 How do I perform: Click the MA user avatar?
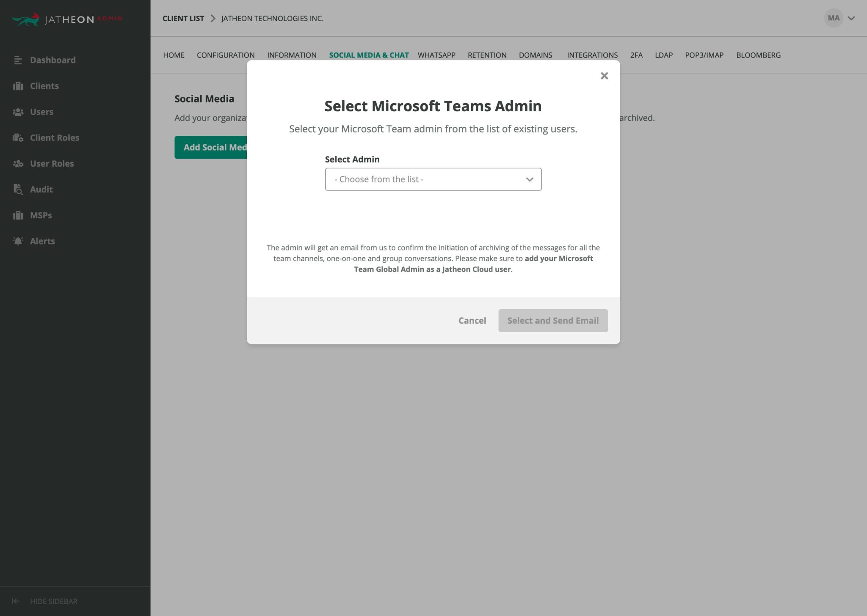point(834,18)
